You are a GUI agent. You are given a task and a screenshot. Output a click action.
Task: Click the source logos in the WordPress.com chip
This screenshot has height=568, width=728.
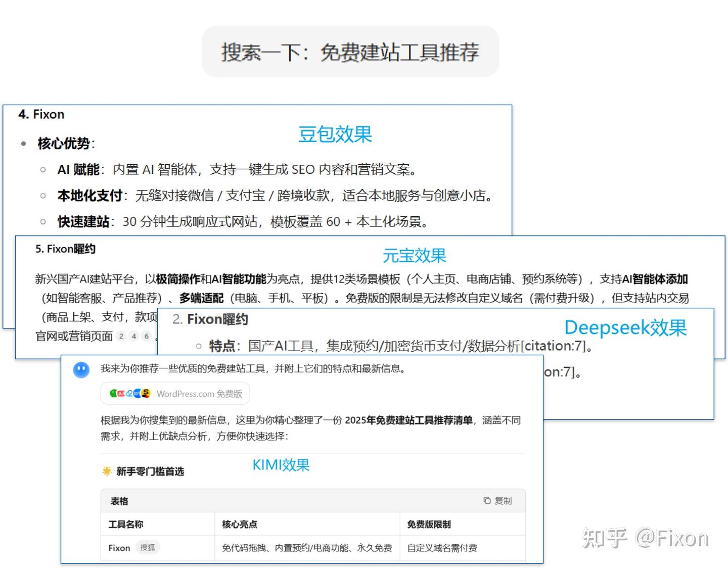pyautogui.click(x=130, y=393)
